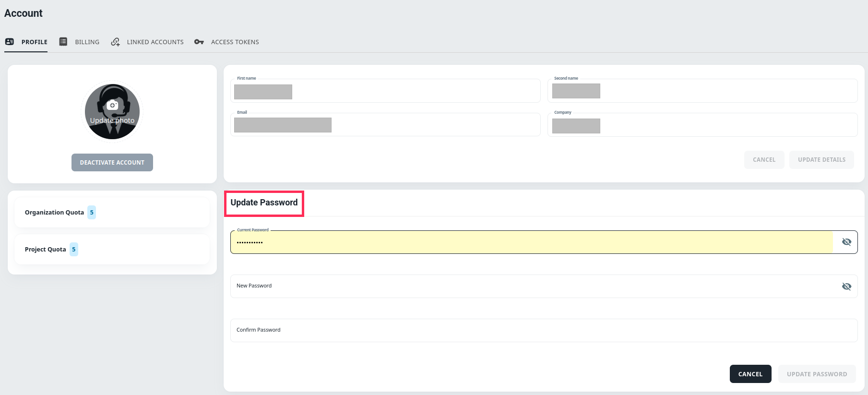Viewport: 868px width, 395px height.
Task: Click the Access Tokens key icon
Action: 199,42
